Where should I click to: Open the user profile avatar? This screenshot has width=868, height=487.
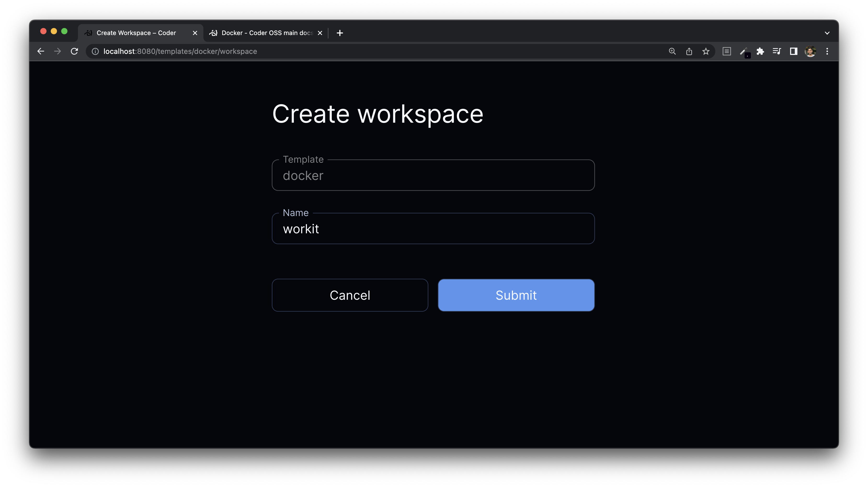[810, 51]
